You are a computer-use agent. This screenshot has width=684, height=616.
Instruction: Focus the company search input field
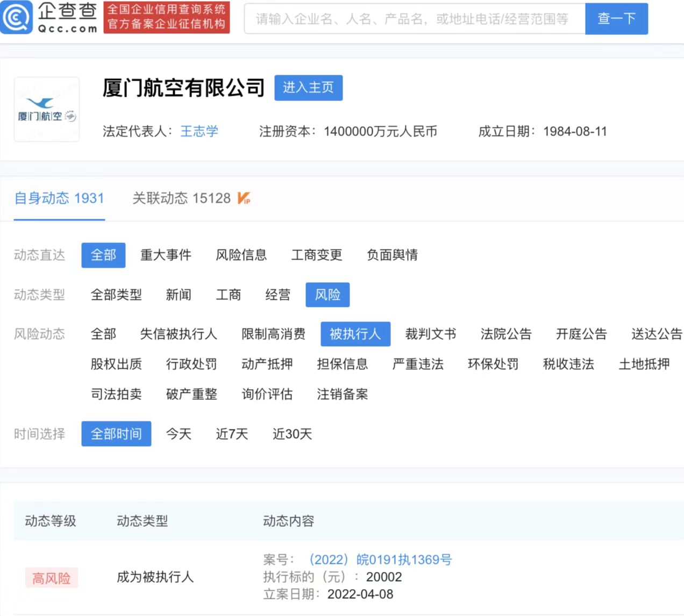coord(415,19)
